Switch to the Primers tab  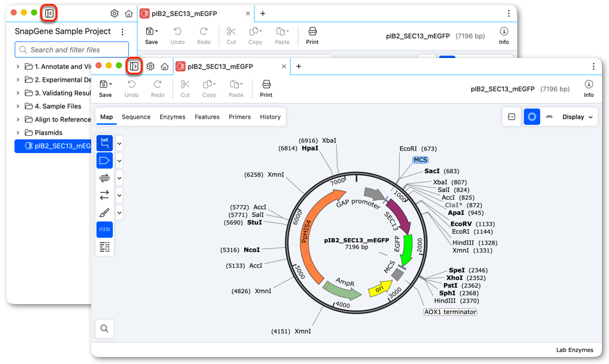click(x=240, y=117)
